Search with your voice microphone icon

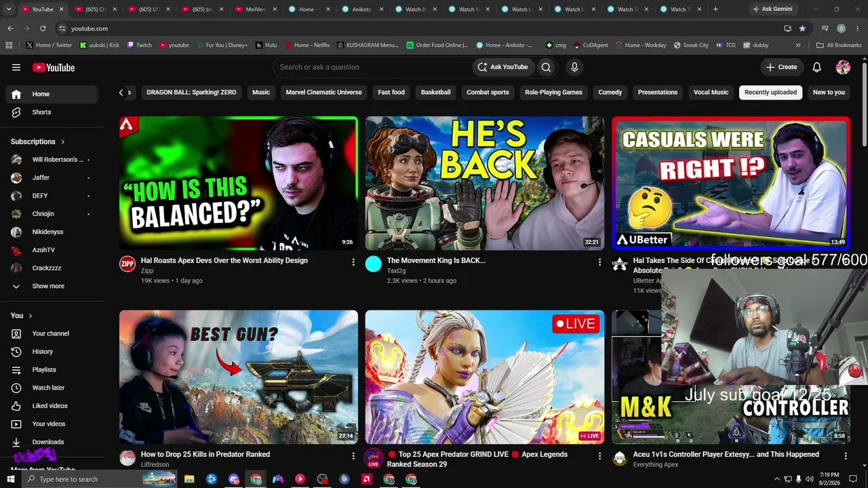coord(574,67)
